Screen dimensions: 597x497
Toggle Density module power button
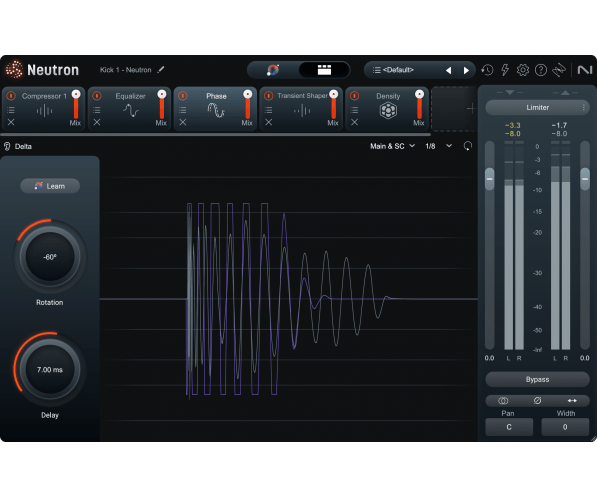354,96
